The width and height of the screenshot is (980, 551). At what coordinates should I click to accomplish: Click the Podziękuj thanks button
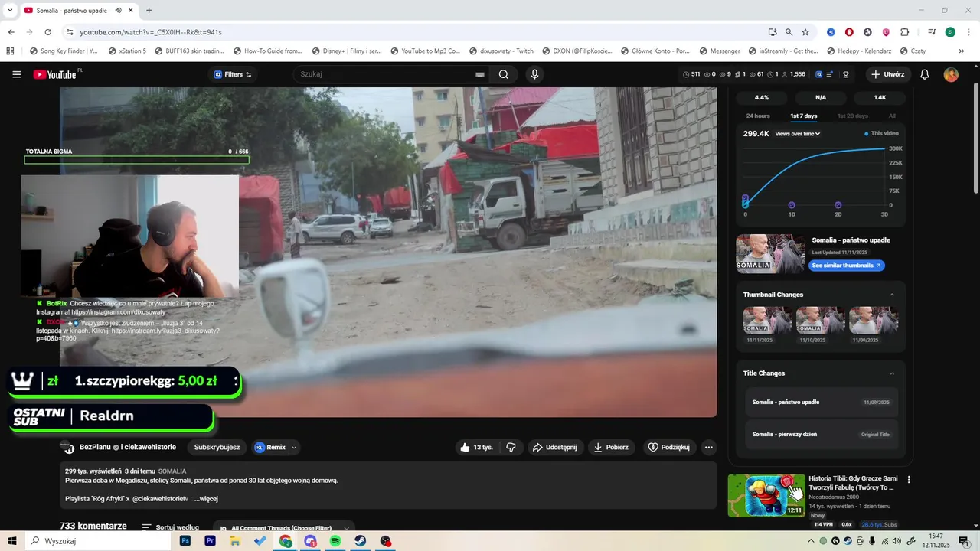[668, 447]
